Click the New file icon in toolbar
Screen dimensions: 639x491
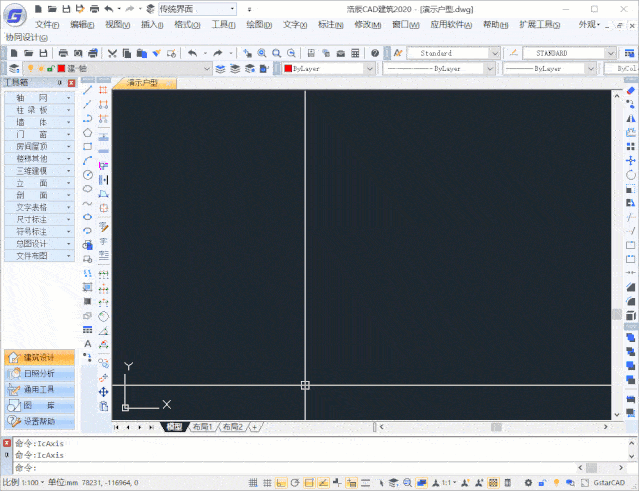[x=13, y=53]
